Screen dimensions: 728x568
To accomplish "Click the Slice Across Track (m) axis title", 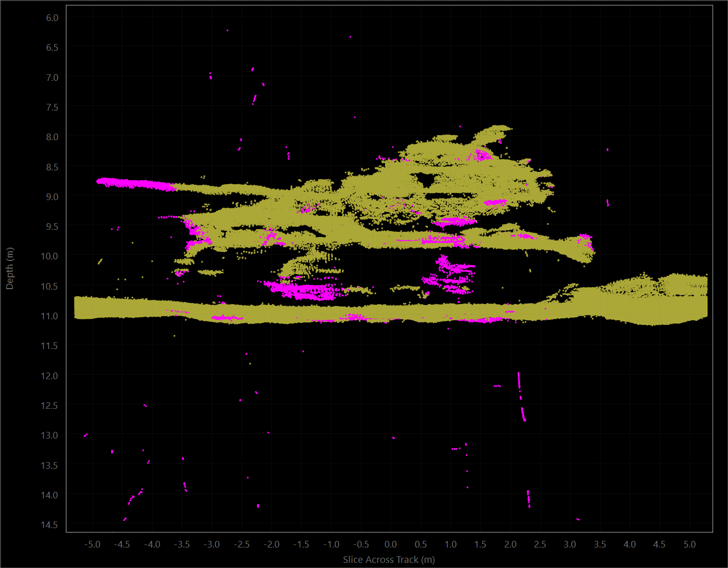I will (x=389, y=559).
